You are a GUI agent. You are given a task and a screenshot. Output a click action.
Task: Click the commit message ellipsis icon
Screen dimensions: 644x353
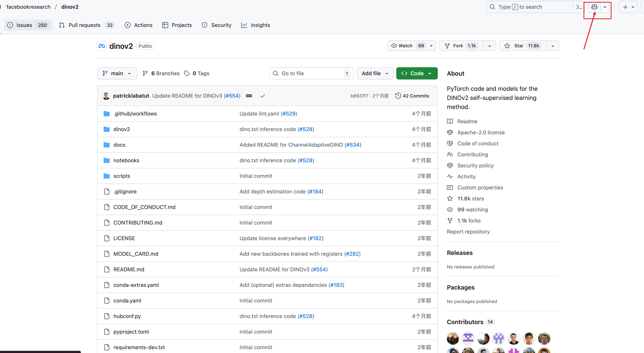tap(249, 96)
